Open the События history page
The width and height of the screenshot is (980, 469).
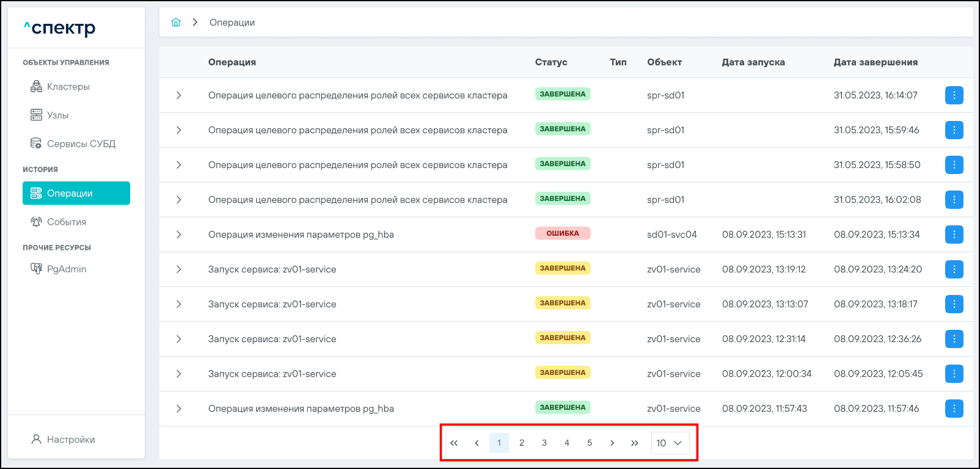[x=66, y=222]
